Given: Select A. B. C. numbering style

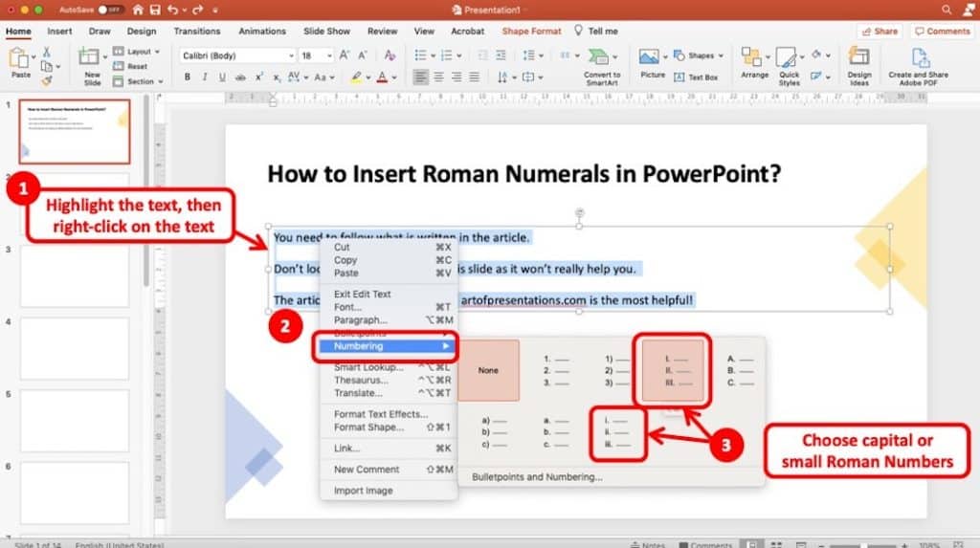Looking at the screenshot, I should (740, 370).
